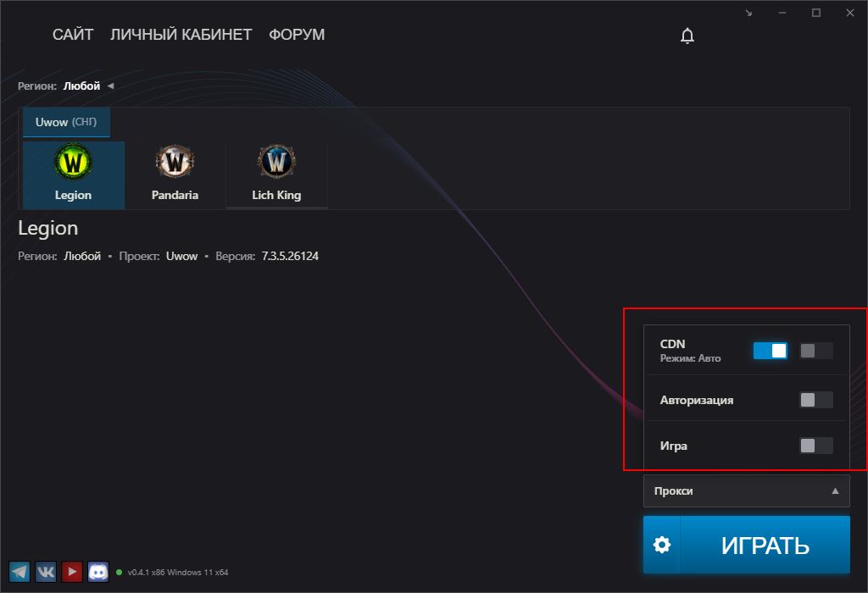
Task: Minimize the launcher window
Action: pyautogui.click(x=782, y=13)
